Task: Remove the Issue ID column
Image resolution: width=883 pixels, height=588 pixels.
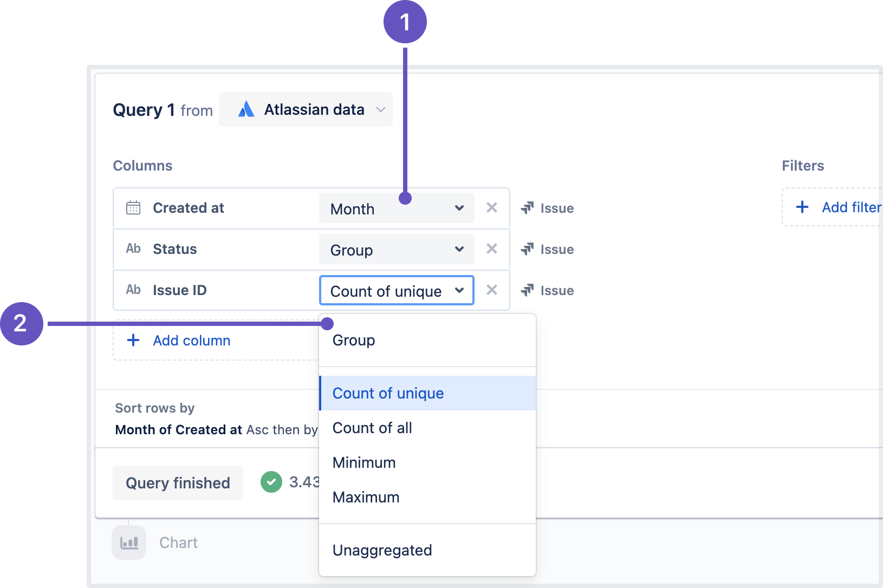Action: pyautogui.click(x=491, y=290)
